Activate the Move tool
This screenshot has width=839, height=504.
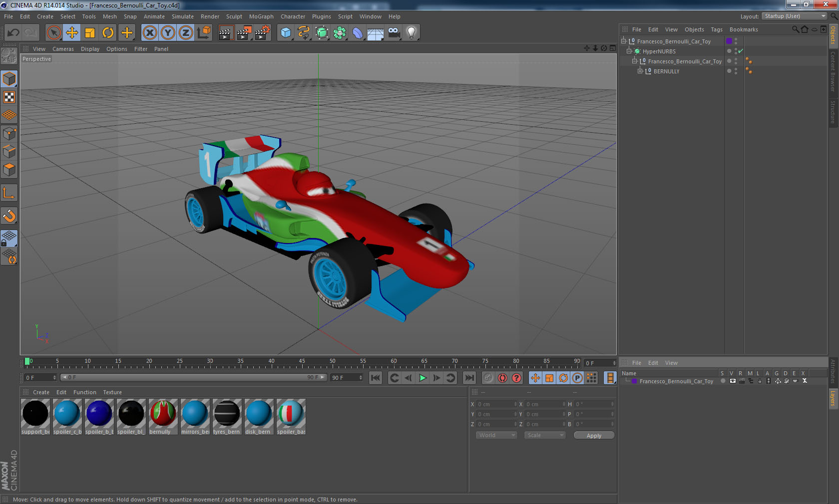[x=72, y=33]
